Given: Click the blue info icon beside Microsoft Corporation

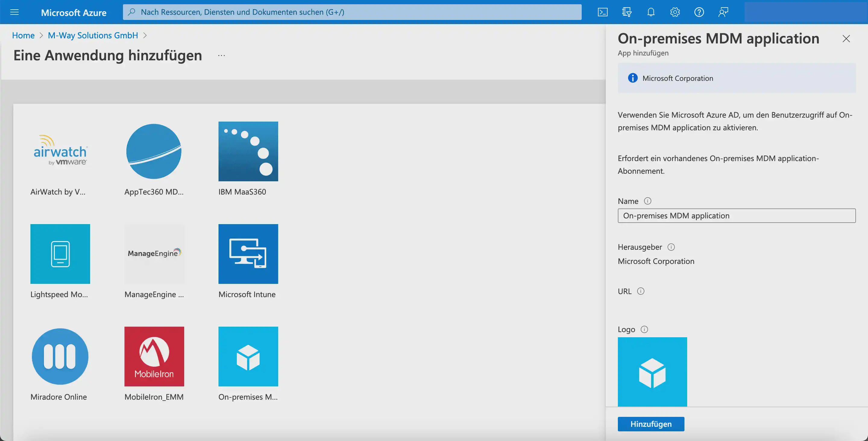Looking at the screenshot, I should click(633, 78).
